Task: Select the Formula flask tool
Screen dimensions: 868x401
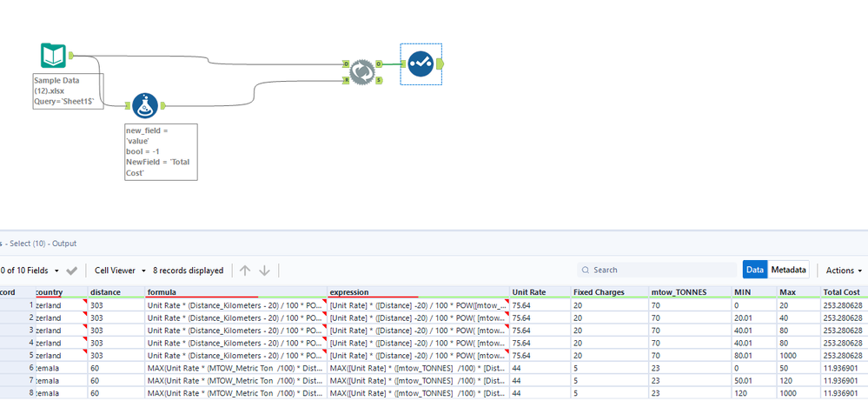Action: (x=145, y=106)
